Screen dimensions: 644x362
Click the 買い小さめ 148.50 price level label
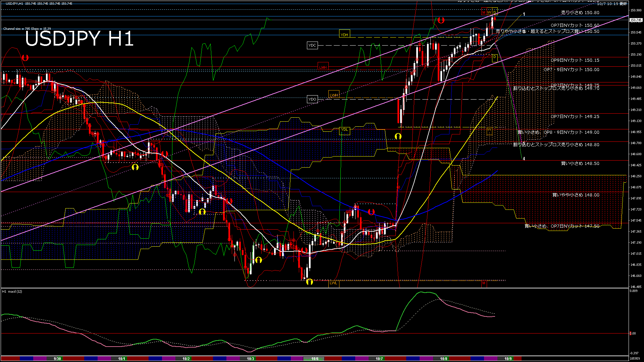pyautogui.click(x=580, y=164)
